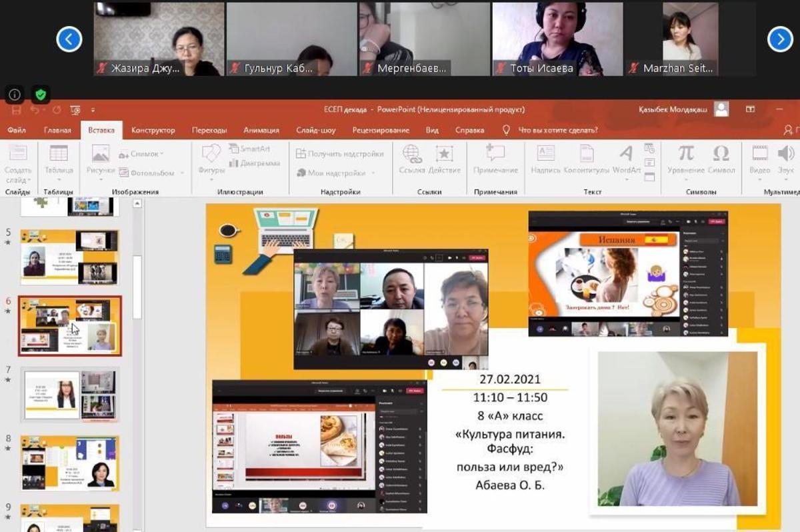The height and width of the screenshot is (532, 800).
Task: Select slide 7 thumbnail
Action: point(70,395)
